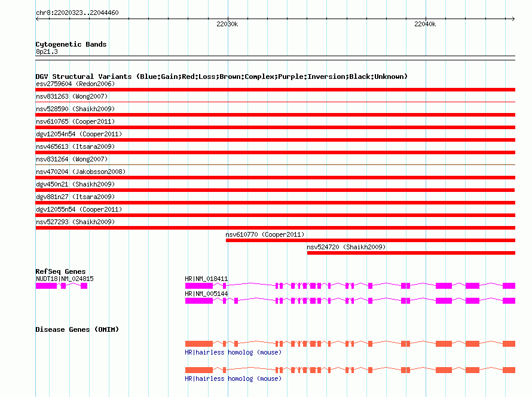Click the partial red bar of nsv524720
532x397 pixels.
point(411,253)
